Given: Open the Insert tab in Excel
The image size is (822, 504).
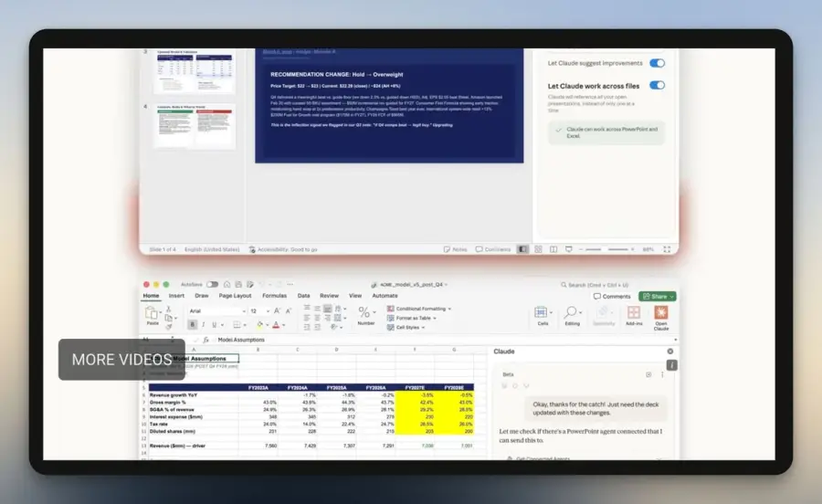Looking at the screenshot, I should click(176, 296).
